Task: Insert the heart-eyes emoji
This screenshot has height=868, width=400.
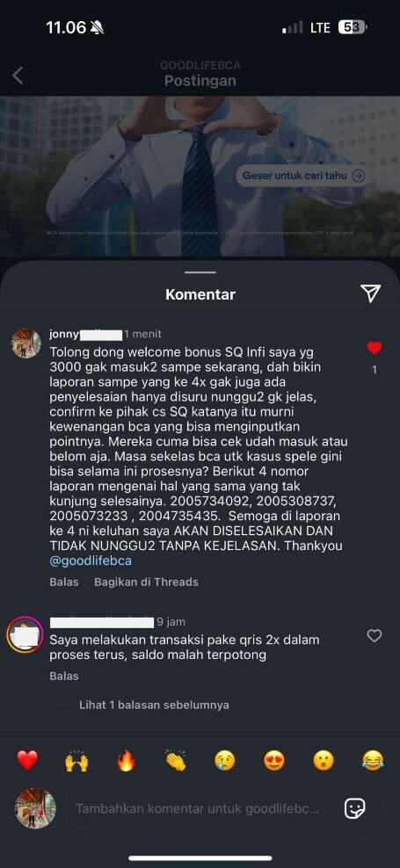Action: (273, 760)
